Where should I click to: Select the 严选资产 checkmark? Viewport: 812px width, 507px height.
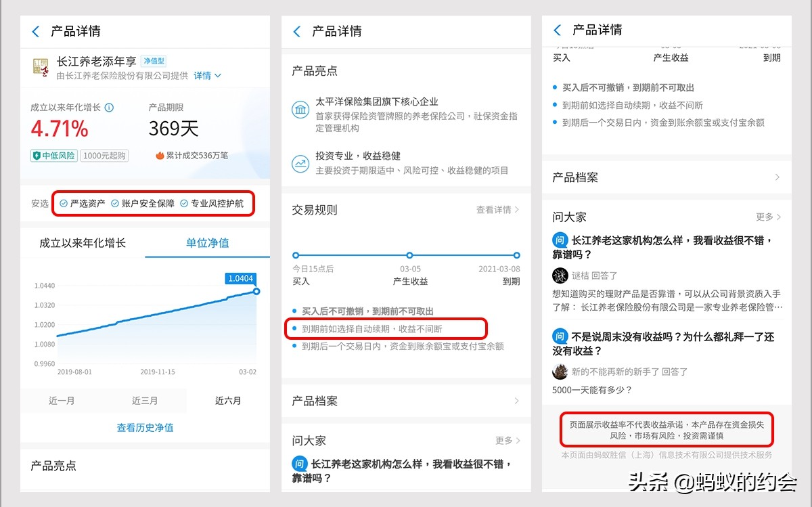click(x=64, y=203)
